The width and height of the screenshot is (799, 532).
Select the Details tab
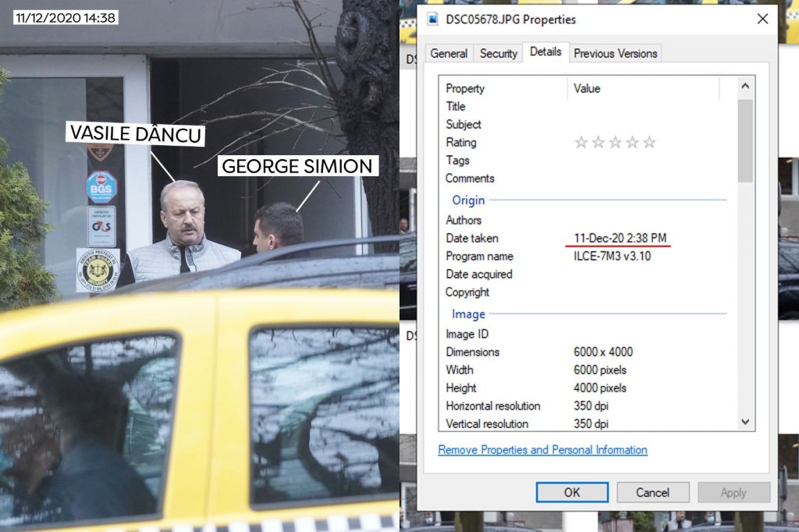[545, 51]
